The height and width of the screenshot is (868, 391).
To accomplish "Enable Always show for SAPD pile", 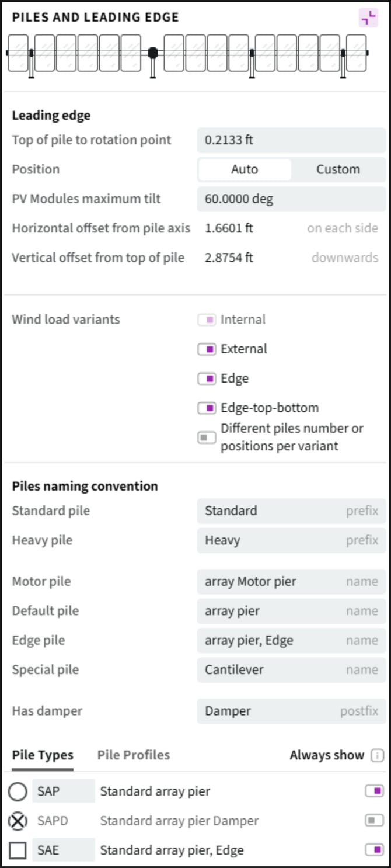I will [x=374, y=821].
